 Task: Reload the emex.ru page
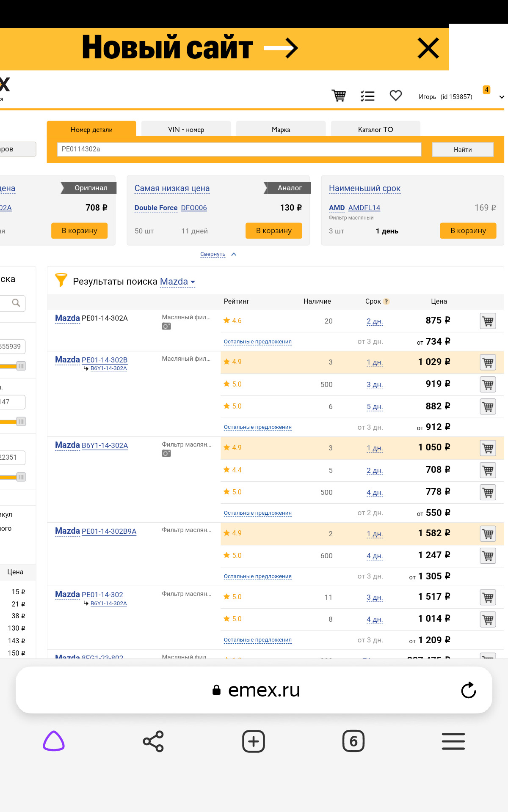[x=468, y=690]
